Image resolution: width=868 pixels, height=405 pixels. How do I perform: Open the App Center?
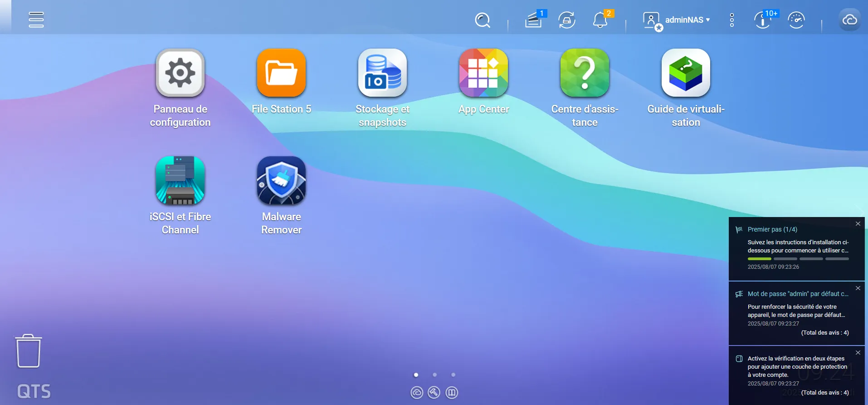point(483,73)
